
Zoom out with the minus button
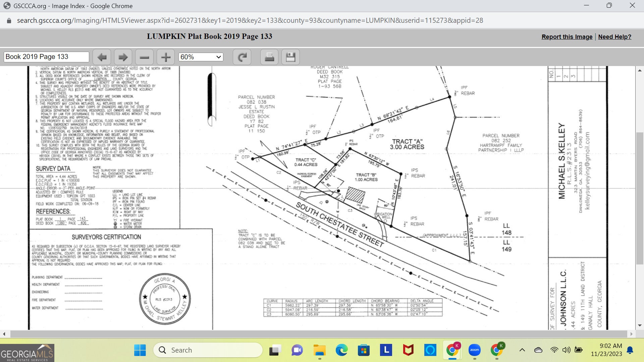[144, 57]
